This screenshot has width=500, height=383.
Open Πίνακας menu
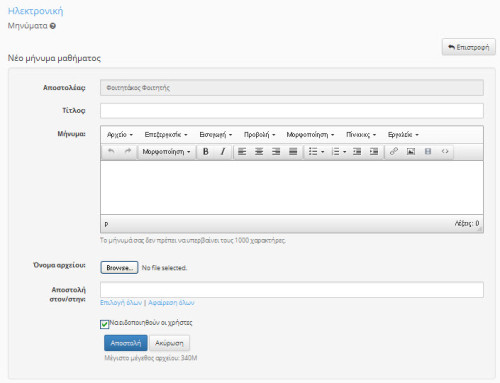tap(361, 135)
